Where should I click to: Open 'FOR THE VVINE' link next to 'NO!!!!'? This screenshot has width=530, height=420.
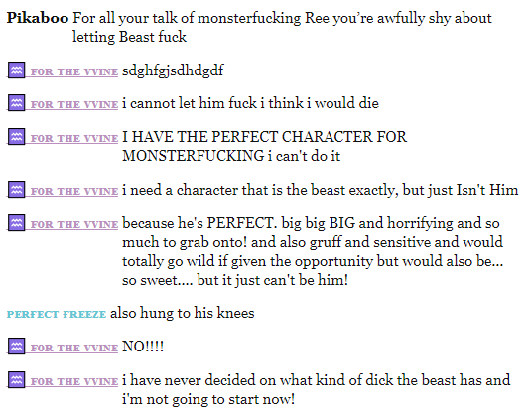click(x=74, y=348)
